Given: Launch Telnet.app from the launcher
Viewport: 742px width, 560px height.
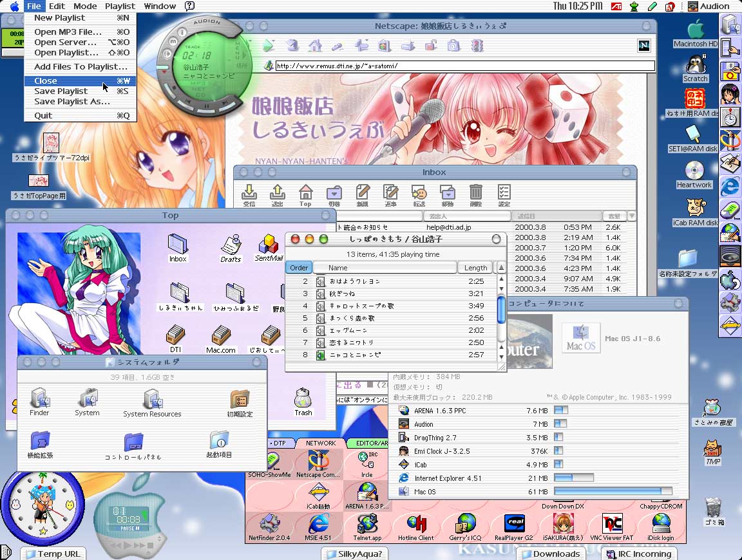Looking at the screenshot, I should coord(367,524).
